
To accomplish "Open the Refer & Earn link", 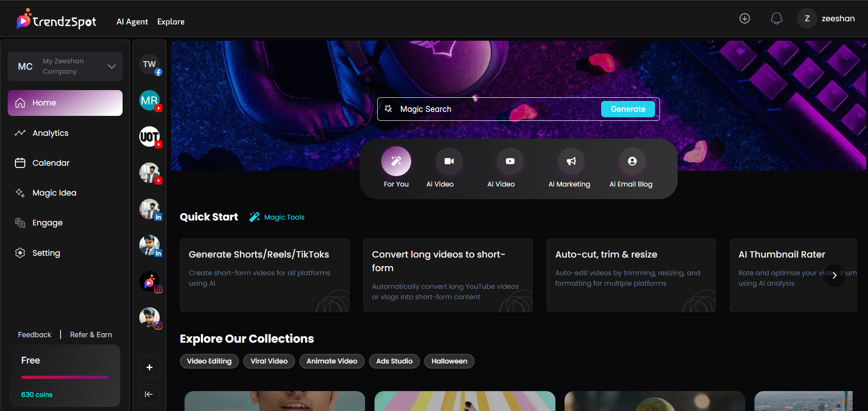I will pyautogui.click(x=90, y=335).
